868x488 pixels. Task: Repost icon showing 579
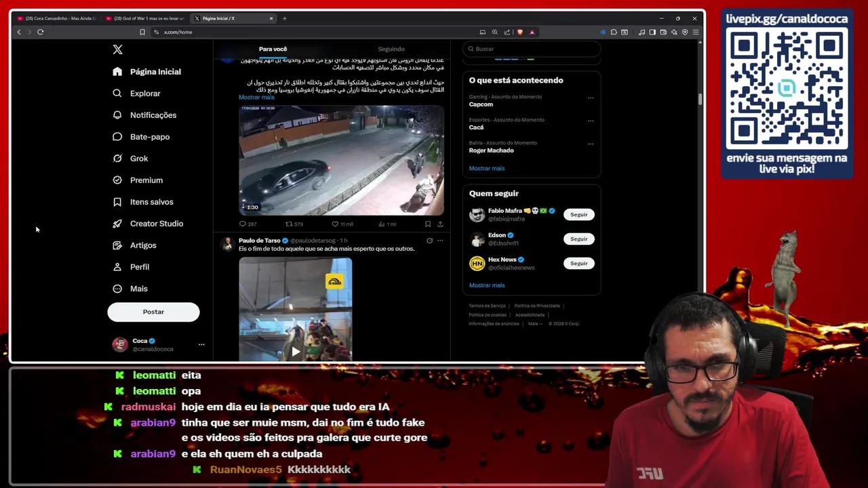tap(289, 224)
